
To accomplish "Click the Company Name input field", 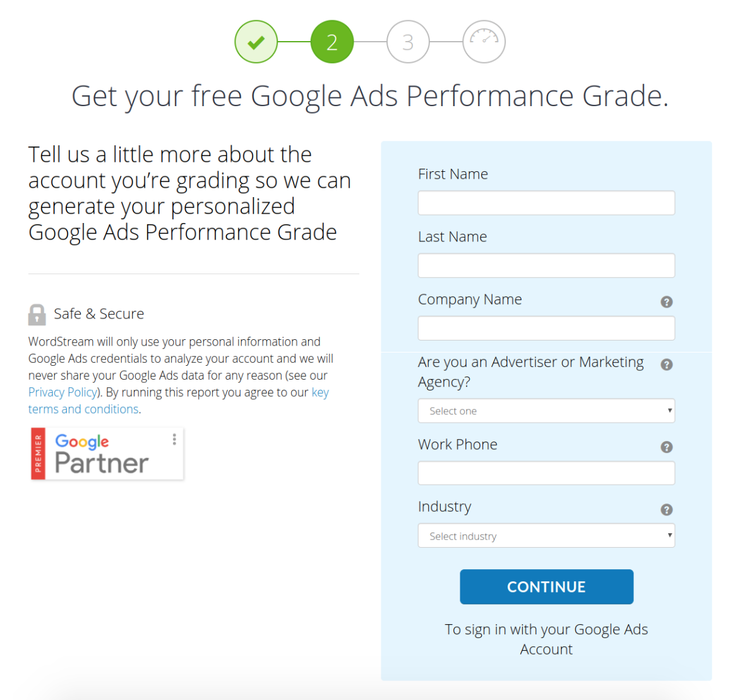I will pyautogui.click(x=546, y=329).
